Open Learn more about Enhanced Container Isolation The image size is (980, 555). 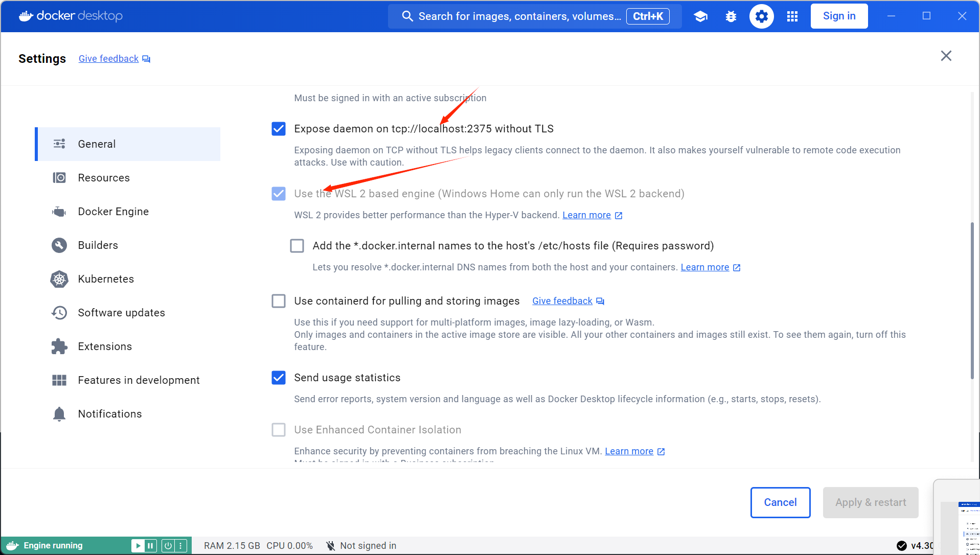tap(629, 451)
